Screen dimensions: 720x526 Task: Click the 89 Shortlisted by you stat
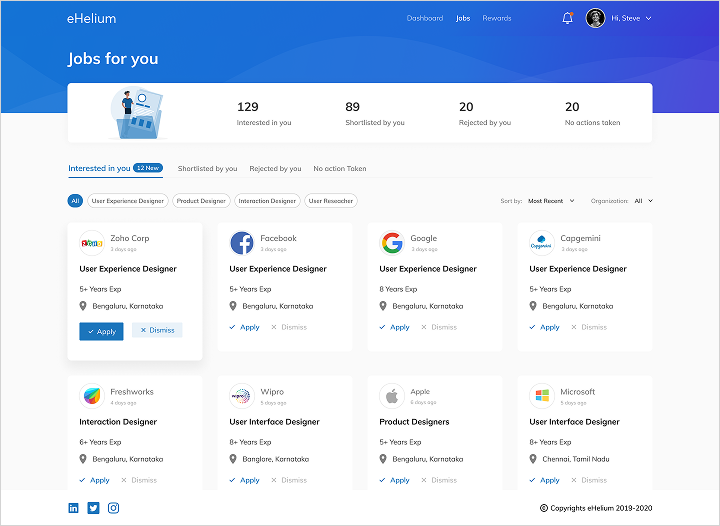375,113
